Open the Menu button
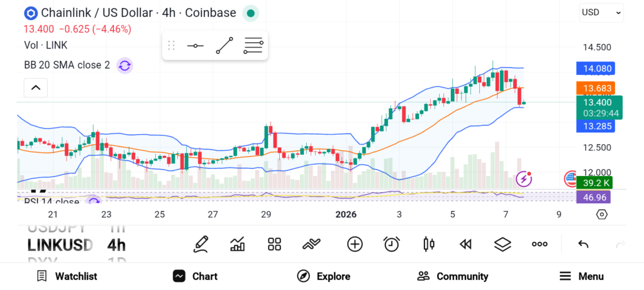The width and height of the screenshot is (644, 290). (582, 276)
